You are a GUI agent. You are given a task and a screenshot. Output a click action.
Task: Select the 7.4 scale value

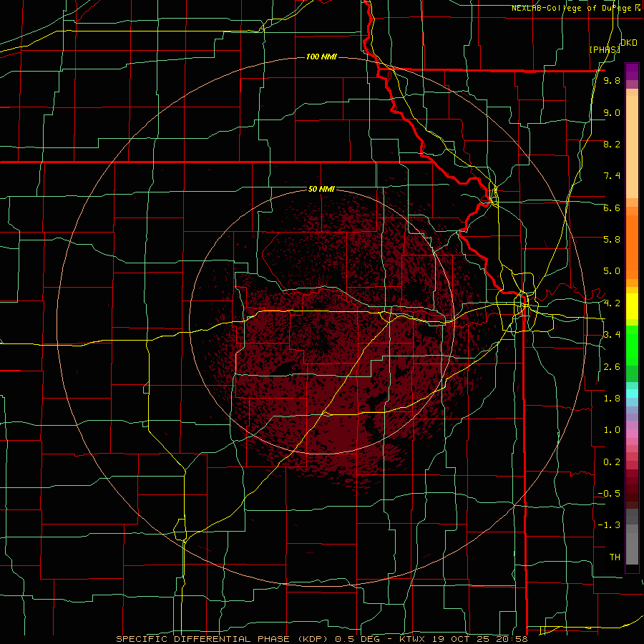pyautogui.click(x=612, y=176)
